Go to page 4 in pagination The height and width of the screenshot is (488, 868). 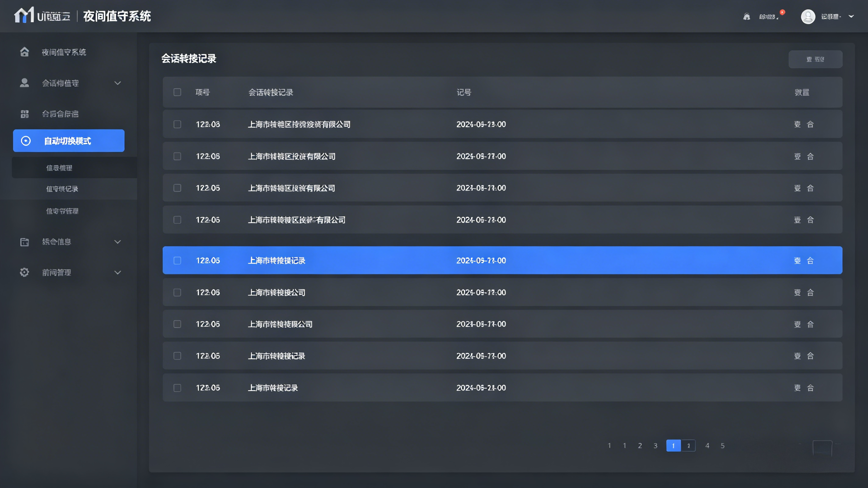point(707,445)
